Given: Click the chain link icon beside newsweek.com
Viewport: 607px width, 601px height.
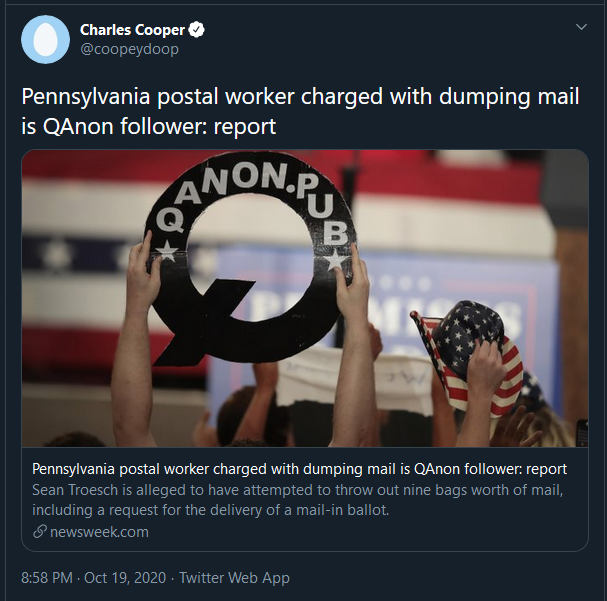Looking at the screenshot, I should coord(40,531).
